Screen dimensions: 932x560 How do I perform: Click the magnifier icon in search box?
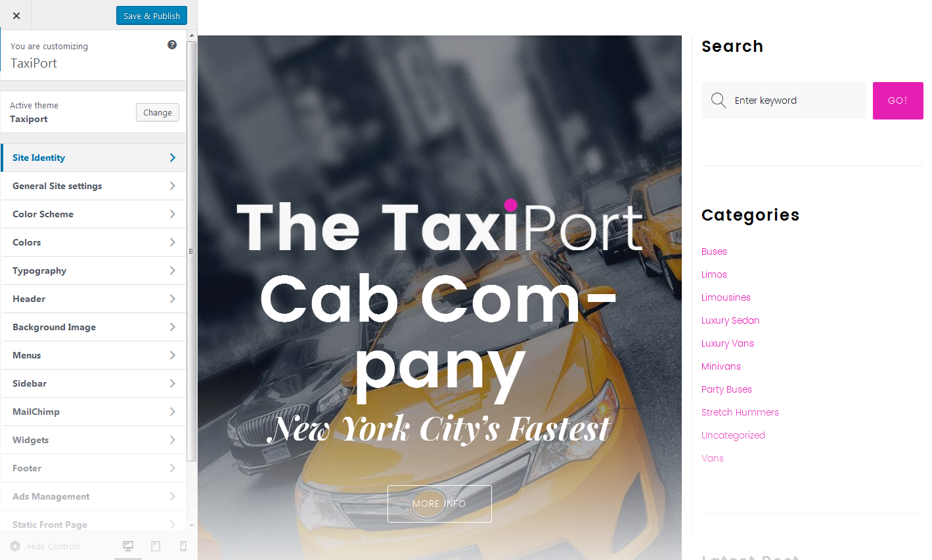click(x=719, y=100)
